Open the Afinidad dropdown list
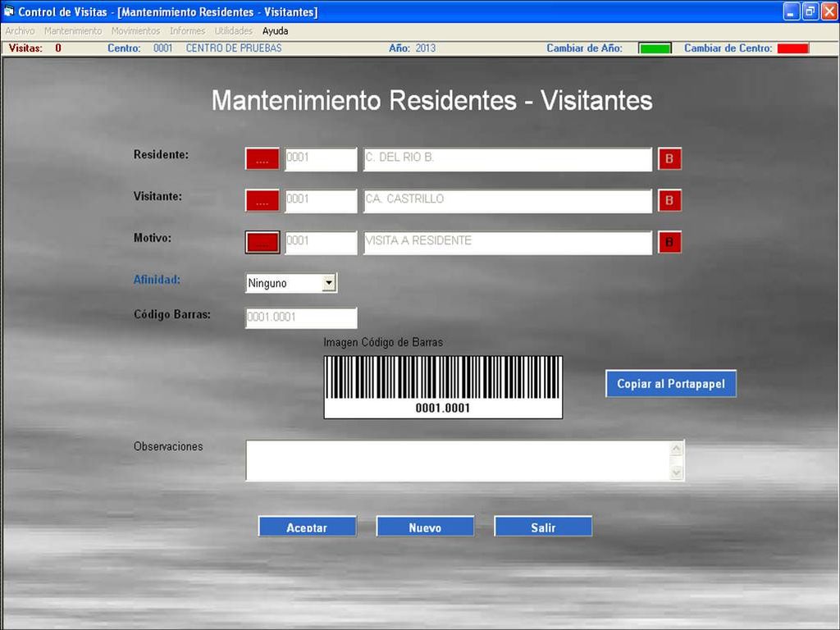The width and height of the screenshot is (840, 630). (x=328, y=283)
